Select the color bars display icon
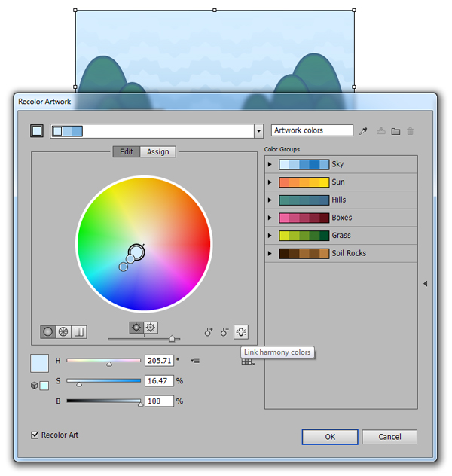 coord(79,332)
